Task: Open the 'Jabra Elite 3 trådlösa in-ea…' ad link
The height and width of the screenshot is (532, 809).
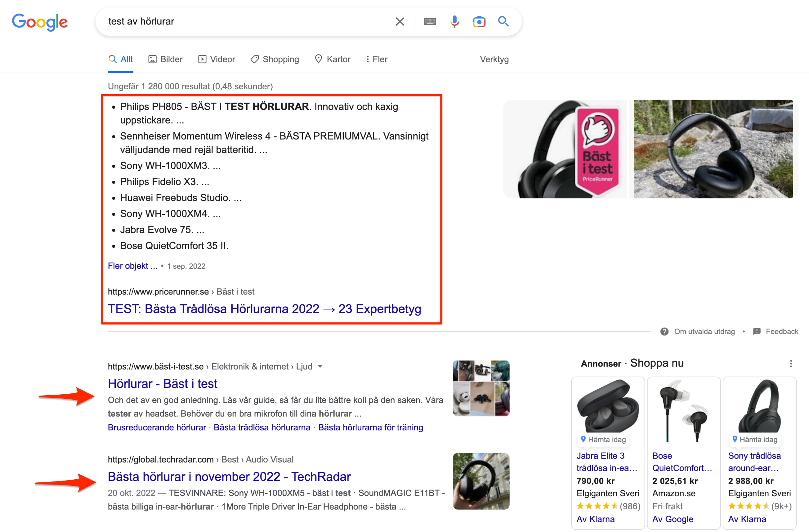Action: click(x=607, y=462)
